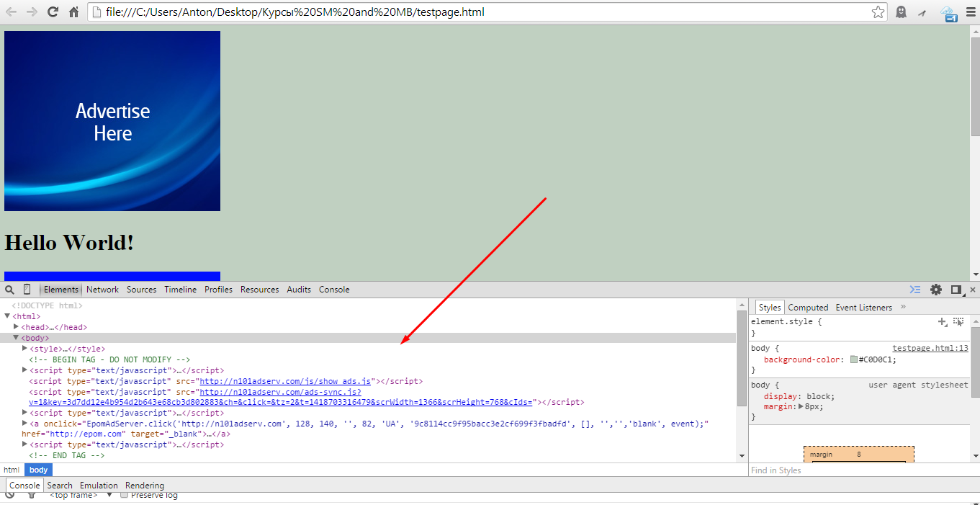Image resolution: width=980 pixels, height=505 pixels.
Task: Open the Resources panel
Action: (x=259, y=290)
